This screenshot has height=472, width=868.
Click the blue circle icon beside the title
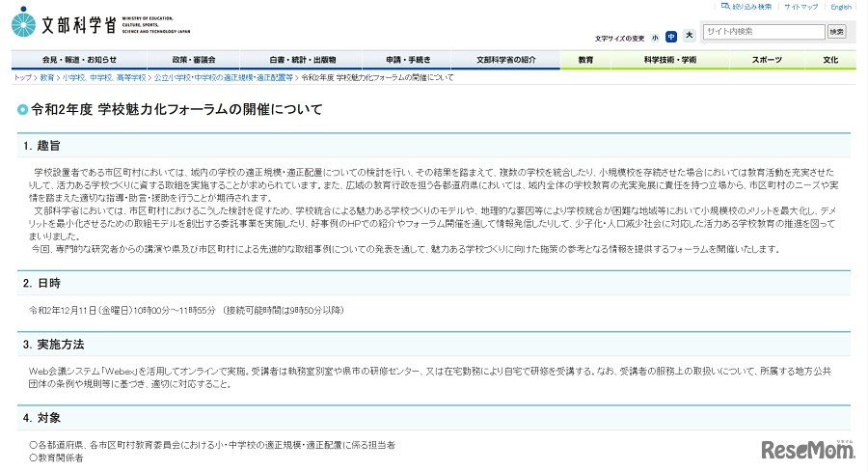click(x=22, y=110)
